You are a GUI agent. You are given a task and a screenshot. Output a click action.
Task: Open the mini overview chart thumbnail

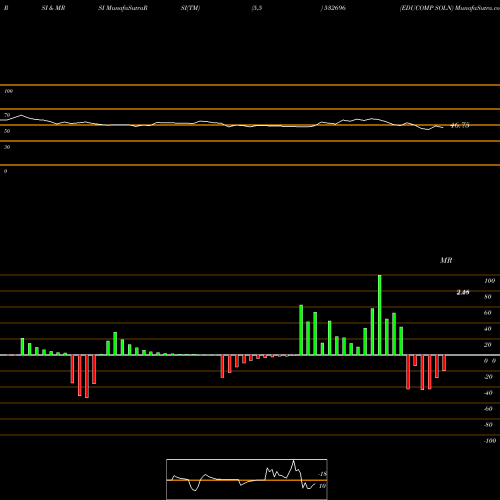pyautogui.click(x=247, y=479)
